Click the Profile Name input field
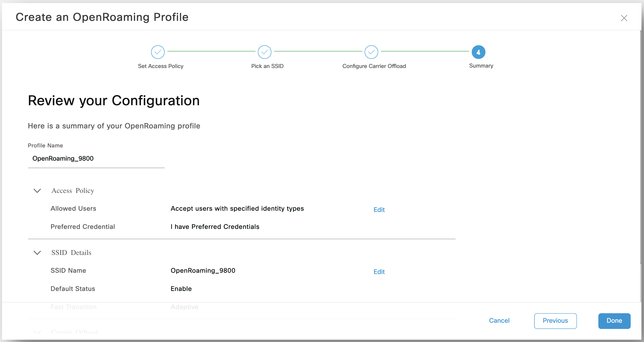Screen dimensions: 644x342 [96, 159]
